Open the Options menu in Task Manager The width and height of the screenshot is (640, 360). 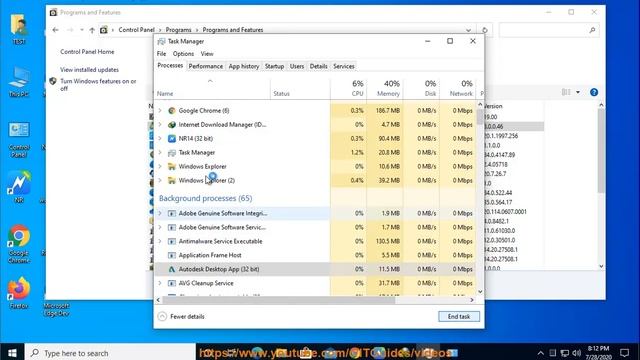click(183, 53)
